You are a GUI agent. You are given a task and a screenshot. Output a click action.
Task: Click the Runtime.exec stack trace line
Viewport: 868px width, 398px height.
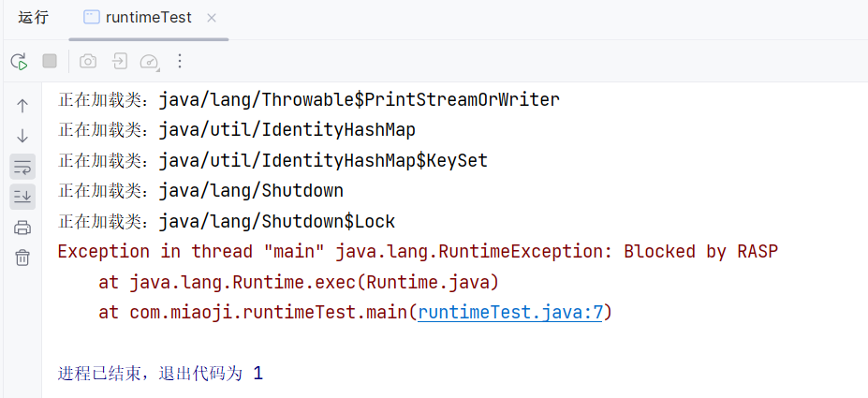point(299,282)
